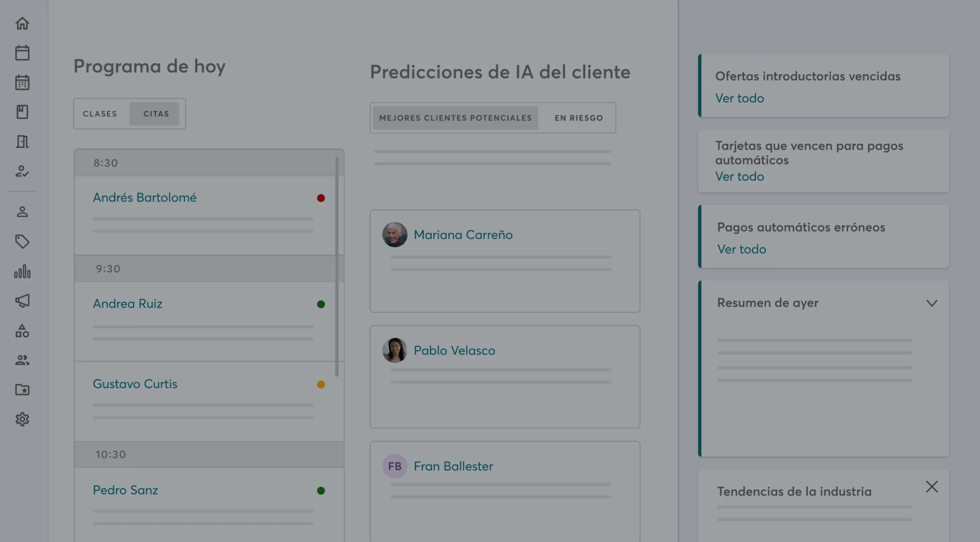Open the starred folder icon
This screenshot has width=980, height=542.
point(22,390)
